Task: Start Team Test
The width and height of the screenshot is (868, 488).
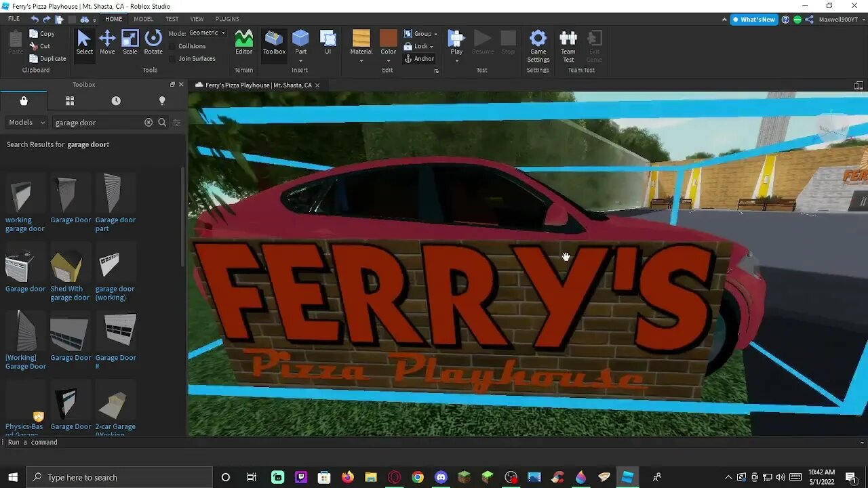Action: pos(568,46)
